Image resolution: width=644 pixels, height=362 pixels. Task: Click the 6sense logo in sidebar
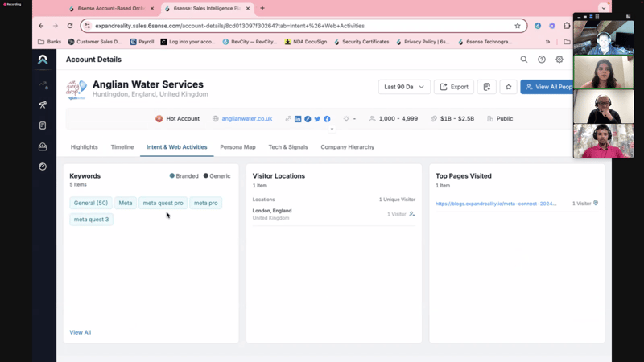pyautogui.click(x=43, y=60)
